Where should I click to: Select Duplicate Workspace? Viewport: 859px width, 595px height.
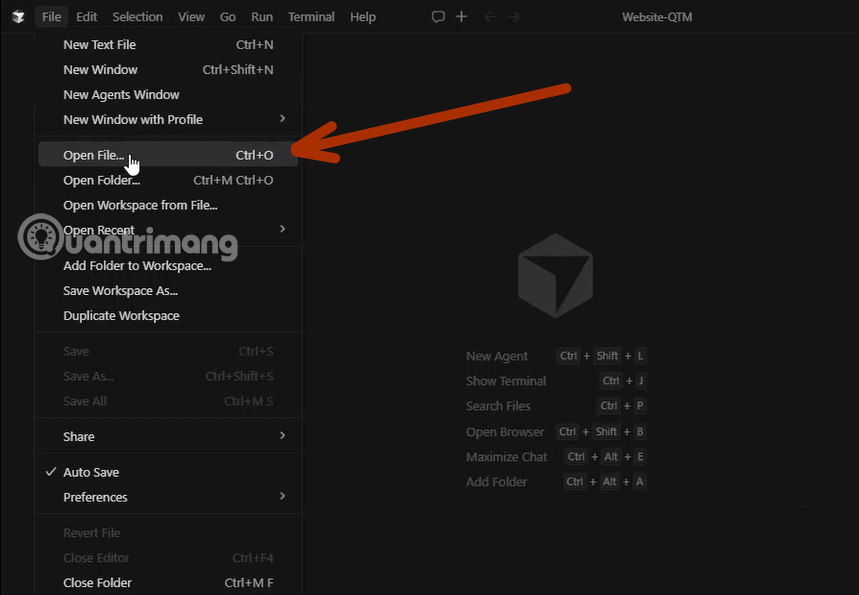click(121, 315)
